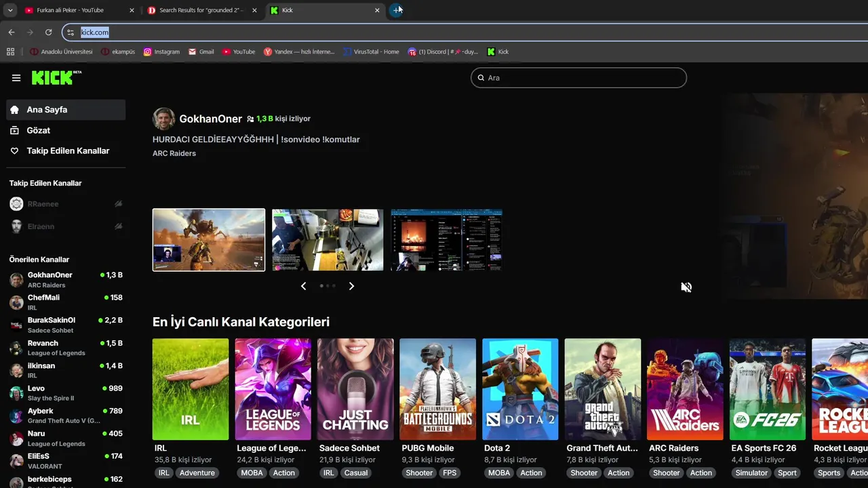Unmute the featured stream volume icon

coord(686,287)
